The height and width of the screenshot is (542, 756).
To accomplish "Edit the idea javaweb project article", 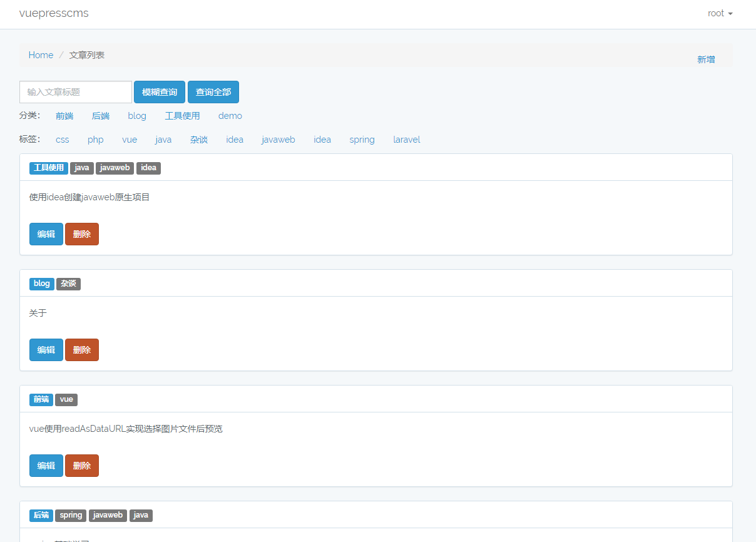I will 46,234.
